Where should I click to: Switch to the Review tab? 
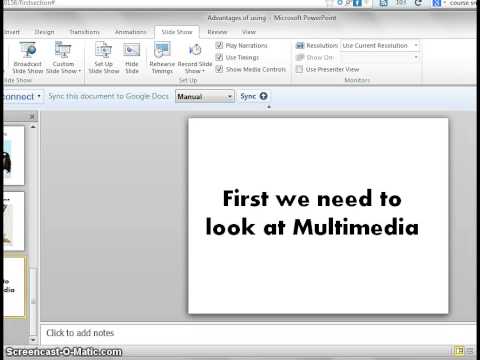(x=217, y=32)
